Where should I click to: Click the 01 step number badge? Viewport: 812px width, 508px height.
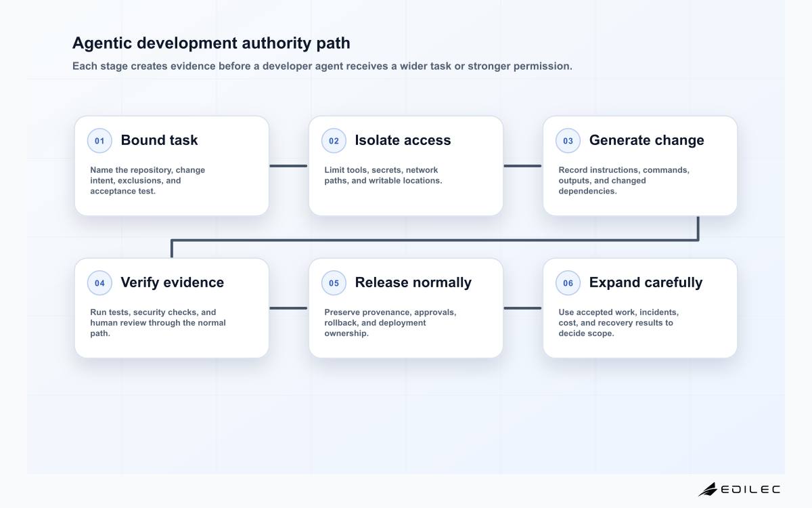pyautogui.click(x=99, y=141)
